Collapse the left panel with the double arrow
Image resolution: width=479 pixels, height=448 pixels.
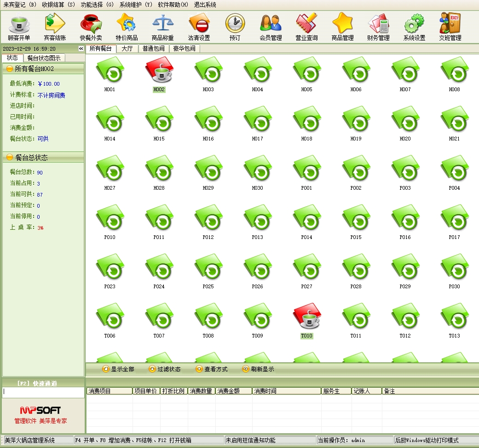[x=81, y=48]
